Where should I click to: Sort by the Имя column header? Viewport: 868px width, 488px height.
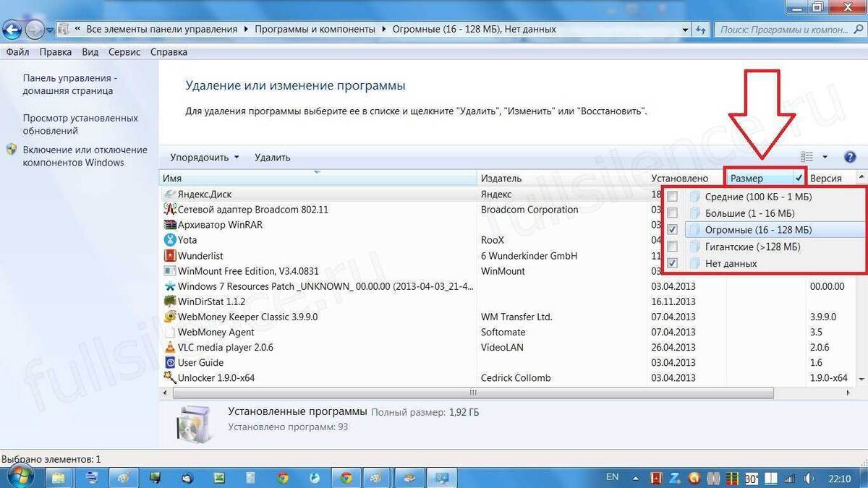318,178
